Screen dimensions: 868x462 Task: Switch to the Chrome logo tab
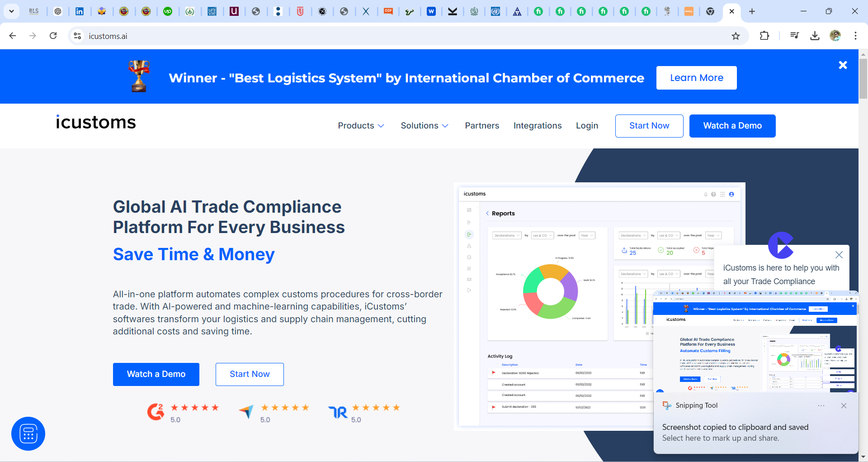(710, 11)
